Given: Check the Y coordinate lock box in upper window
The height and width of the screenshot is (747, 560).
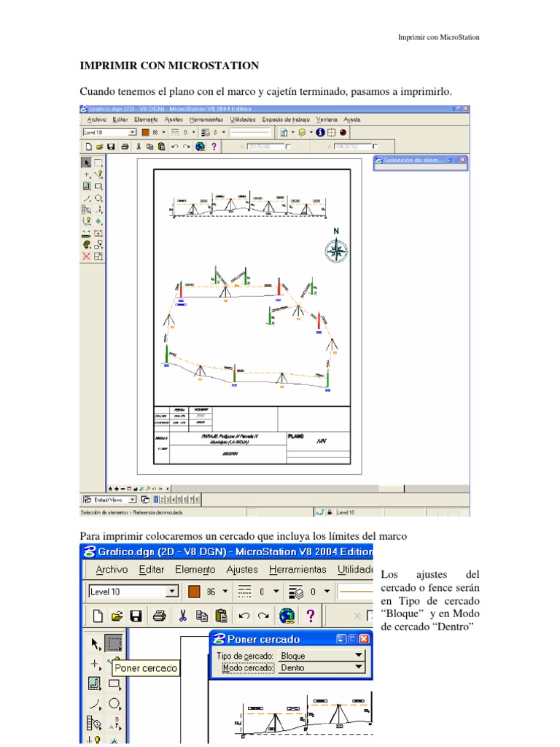Looking at the screenshot, I should tap(375, 147).
